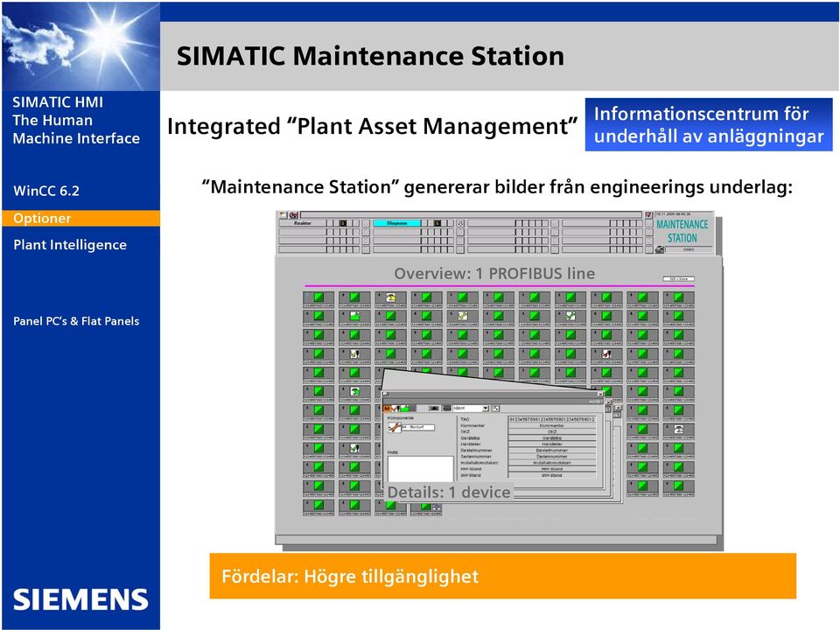This screenshot has height=630, width=840.
Task: Click inside the Notiz text area
Action: 421,469
